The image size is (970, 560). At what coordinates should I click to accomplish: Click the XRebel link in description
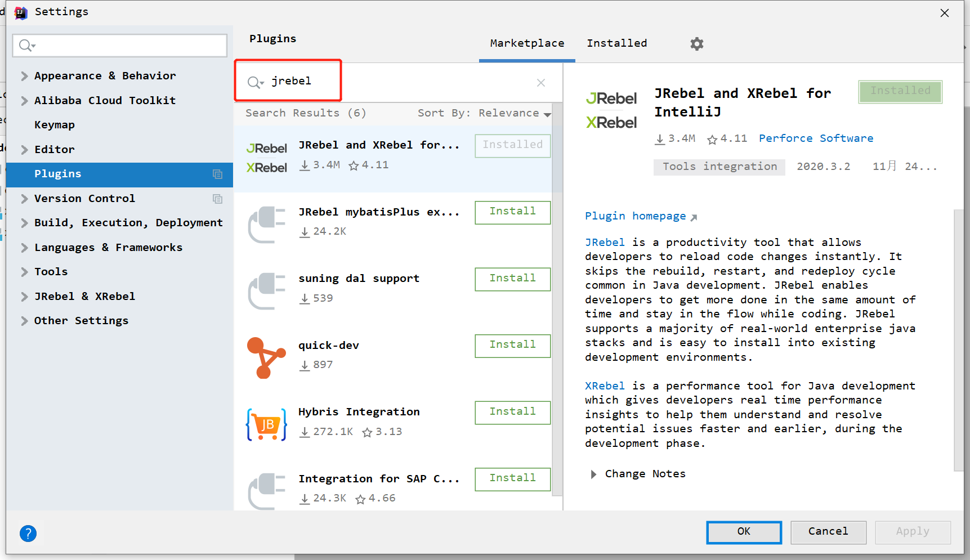605,386
